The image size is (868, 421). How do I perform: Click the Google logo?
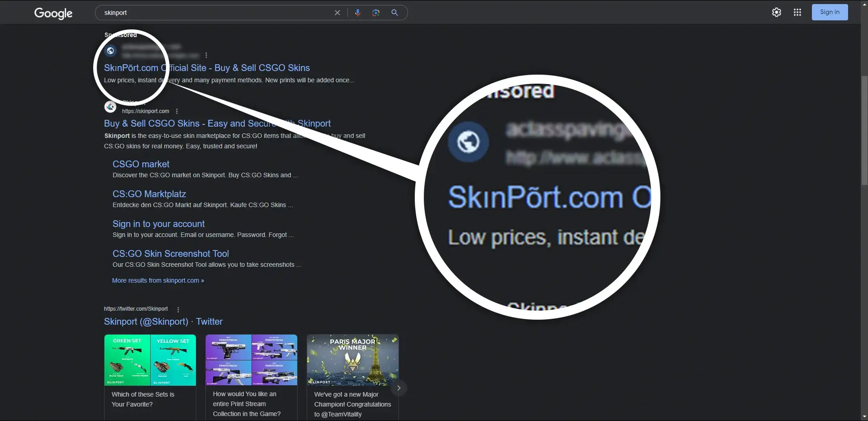(53, 14)
